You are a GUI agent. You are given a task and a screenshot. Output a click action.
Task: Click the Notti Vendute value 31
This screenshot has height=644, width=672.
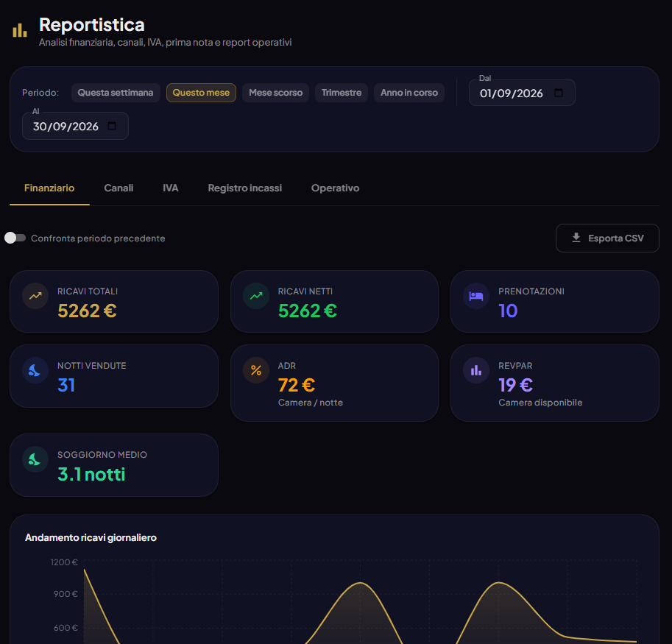[66, 385]
